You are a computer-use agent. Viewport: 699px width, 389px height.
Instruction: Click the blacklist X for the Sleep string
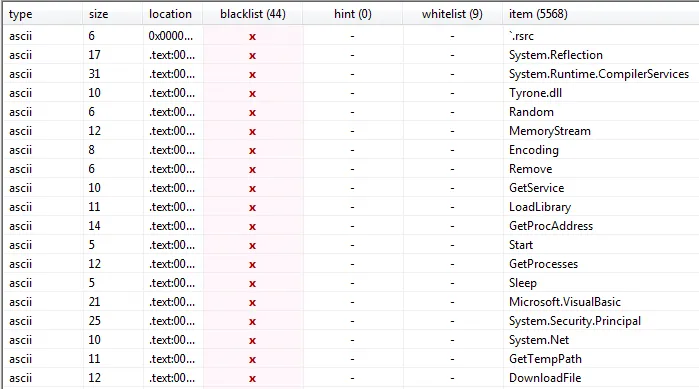(x=252, y=284)
